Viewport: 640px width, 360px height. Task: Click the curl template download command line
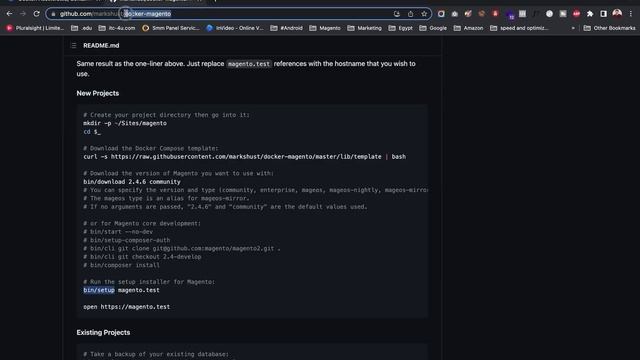(x=244, y=157)
